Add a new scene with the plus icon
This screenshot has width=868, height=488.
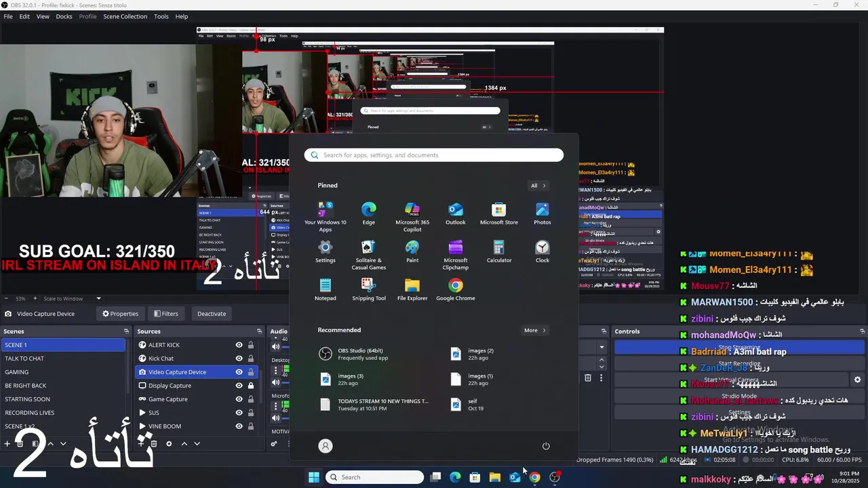point(7,444)
